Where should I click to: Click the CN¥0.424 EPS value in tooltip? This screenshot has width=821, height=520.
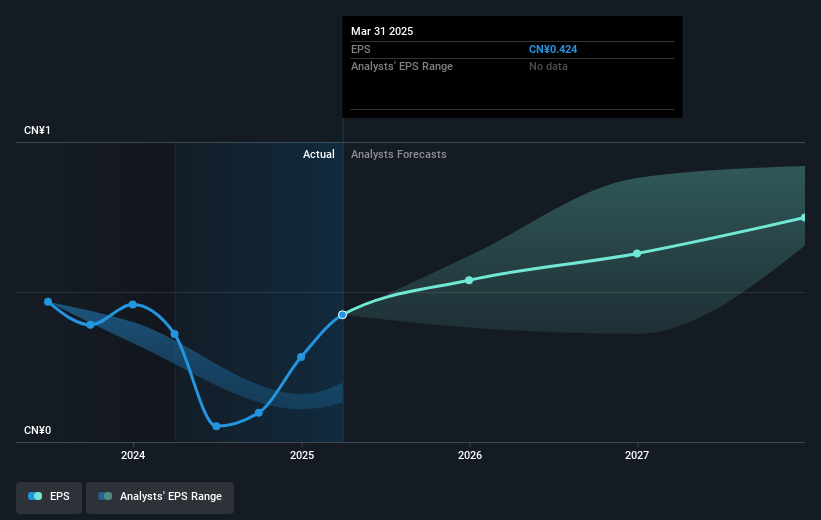553,49
